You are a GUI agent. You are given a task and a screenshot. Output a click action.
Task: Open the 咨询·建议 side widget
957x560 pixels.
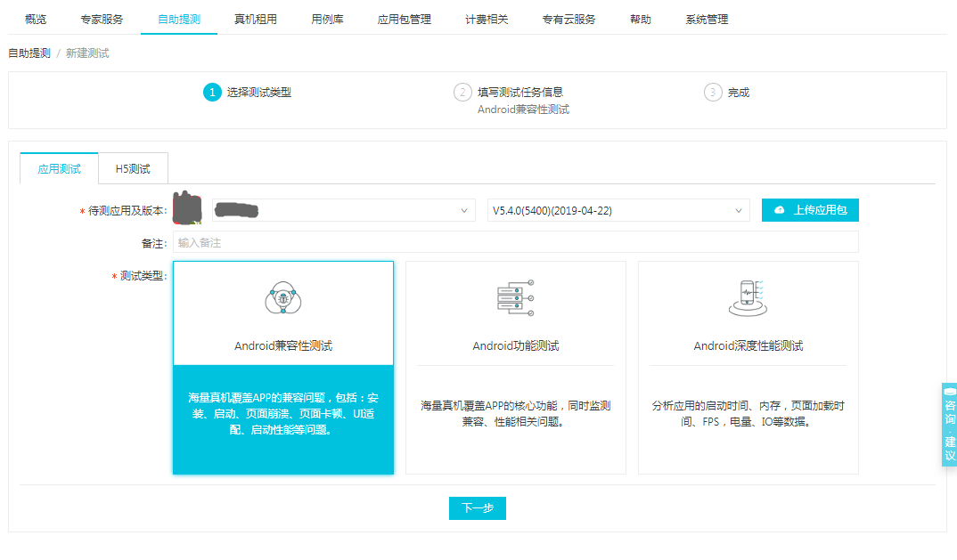point(949,425)
